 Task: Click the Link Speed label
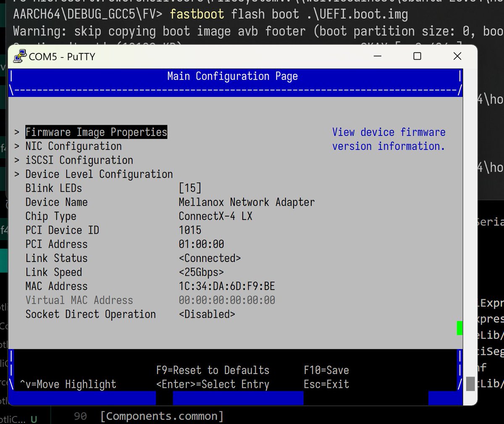coord(54,272)
